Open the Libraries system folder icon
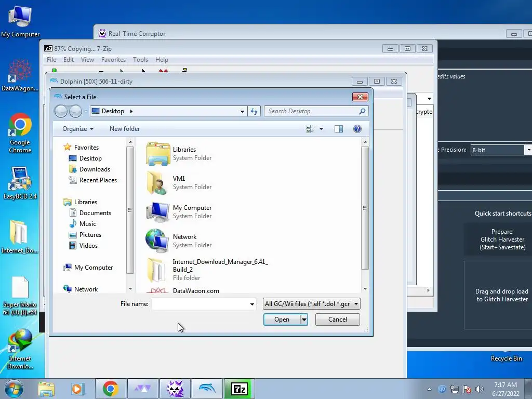Image resolution: width=532 pixels, height=399 pixels. [x=158, y=154]
